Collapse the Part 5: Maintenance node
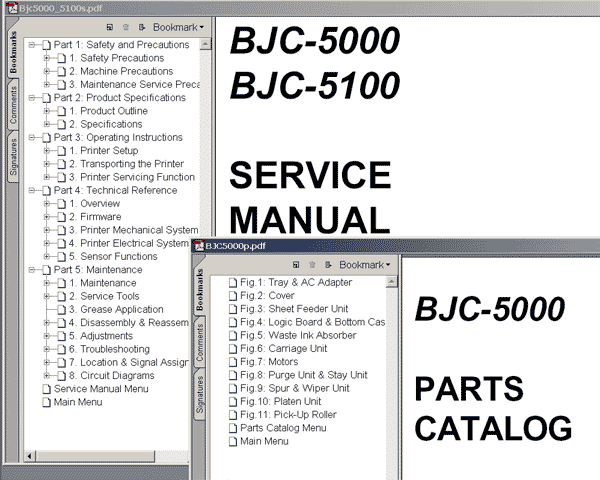Image resolution: width=600 pixels, height=480 pixels. (32, 270)
